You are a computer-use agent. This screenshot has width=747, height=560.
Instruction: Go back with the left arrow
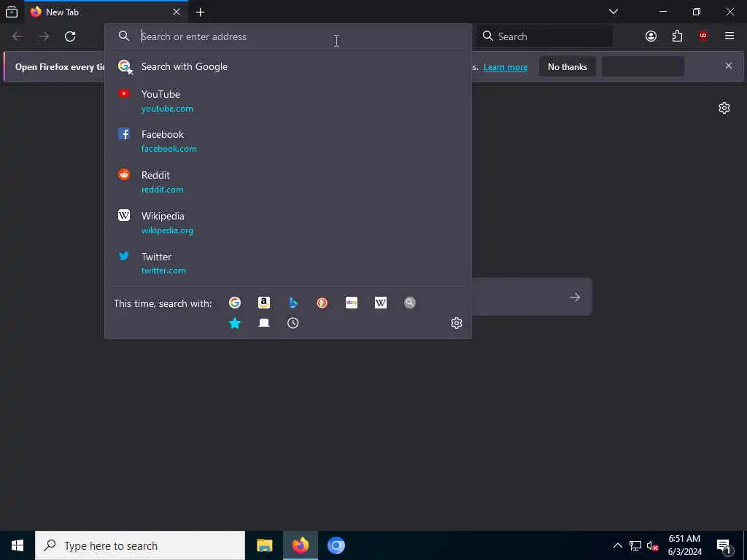pos(18,36)
